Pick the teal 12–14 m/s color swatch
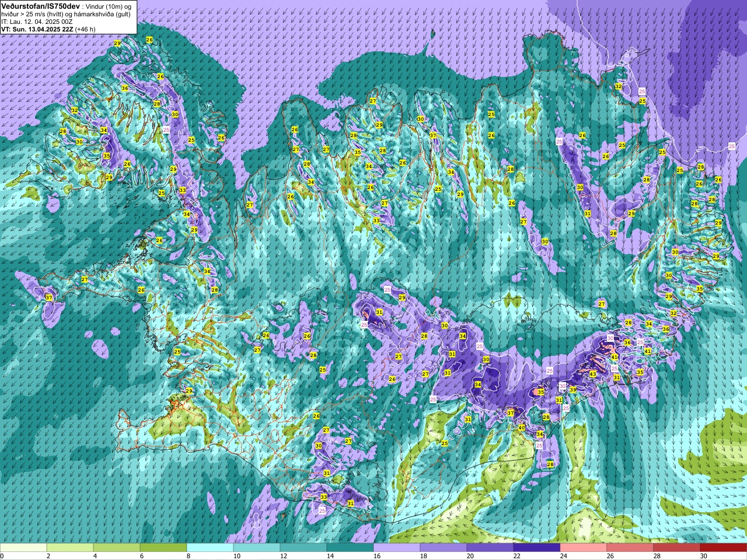The image size is (747, 560). click(x=303, y=548)
